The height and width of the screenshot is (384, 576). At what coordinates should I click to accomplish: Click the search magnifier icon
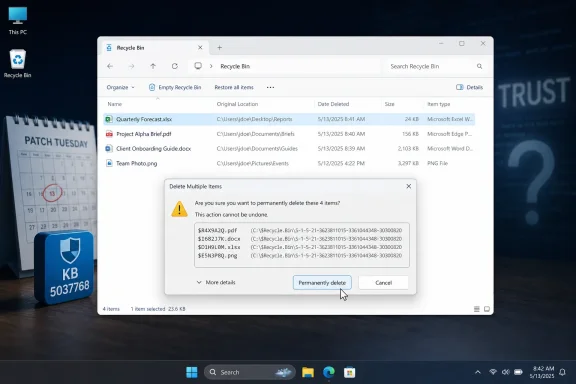(479, 66)
